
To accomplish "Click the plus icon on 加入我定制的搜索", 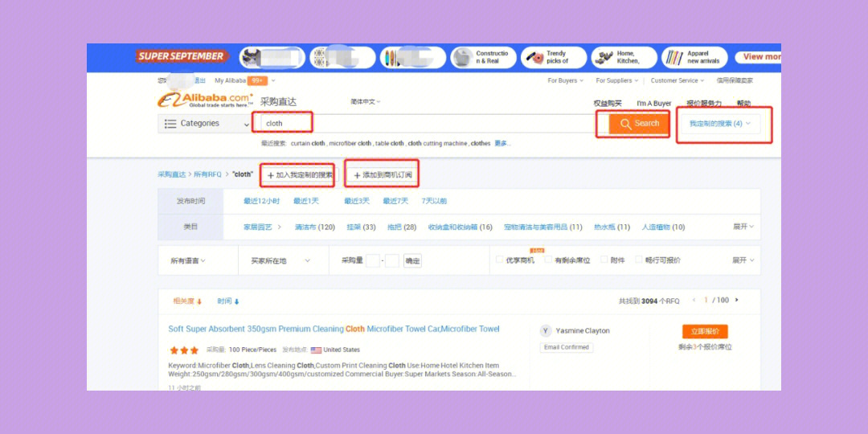I will pos(271,175).
